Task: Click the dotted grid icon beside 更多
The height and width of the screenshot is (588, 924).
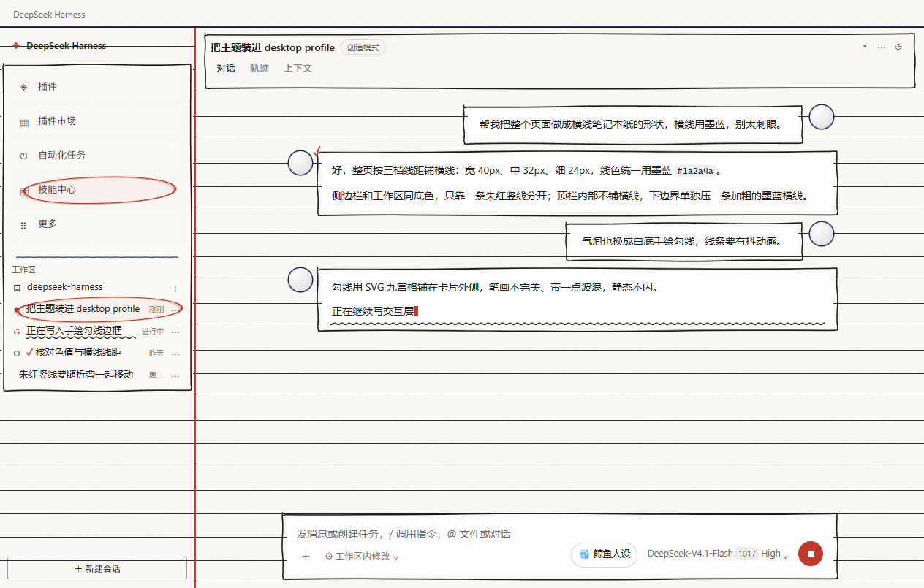Action: 24,225
